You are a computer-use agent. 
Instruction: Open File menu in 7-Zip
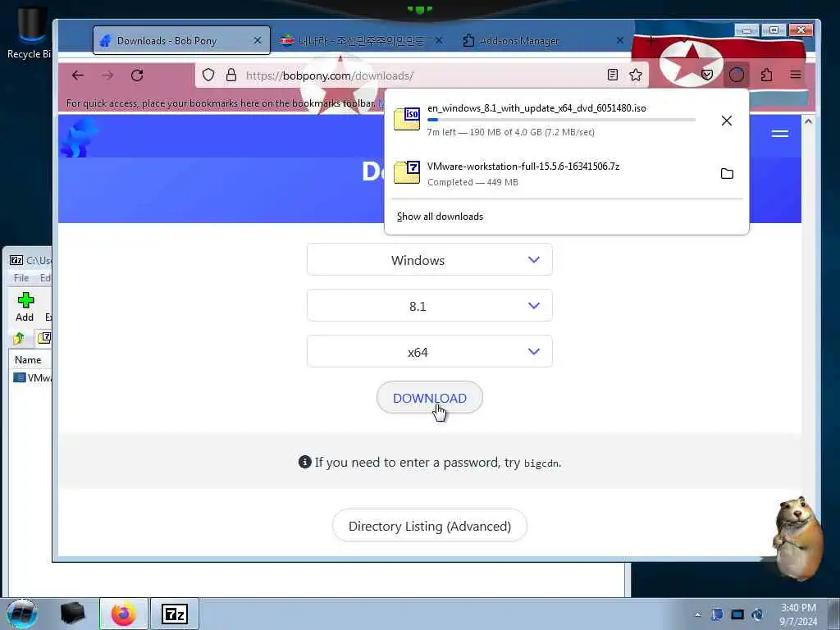coord(21,278)
